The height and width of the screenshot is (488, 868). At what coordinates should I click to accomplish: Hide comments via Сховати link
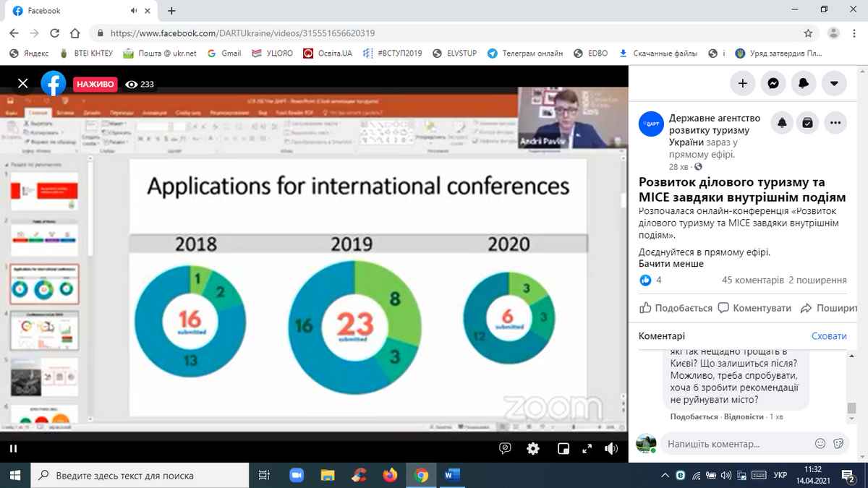coord(828,336)
